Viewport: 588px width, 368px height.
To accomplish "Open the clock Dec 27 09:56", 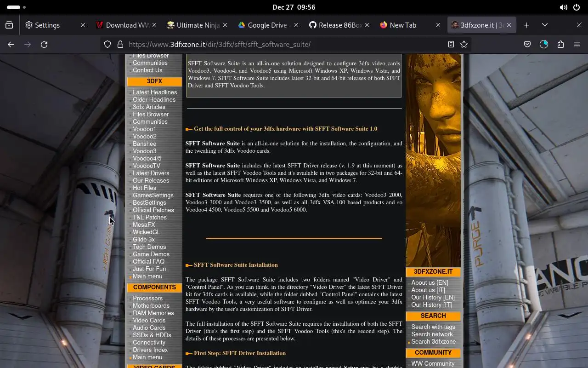I will tap(294, 7).
